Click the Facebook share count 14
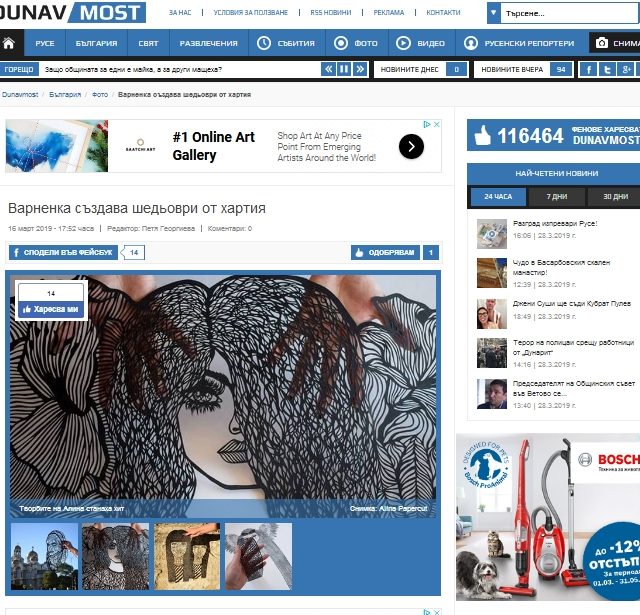The width and height of the screenshot is (640, 615). [x=134, y=252]
